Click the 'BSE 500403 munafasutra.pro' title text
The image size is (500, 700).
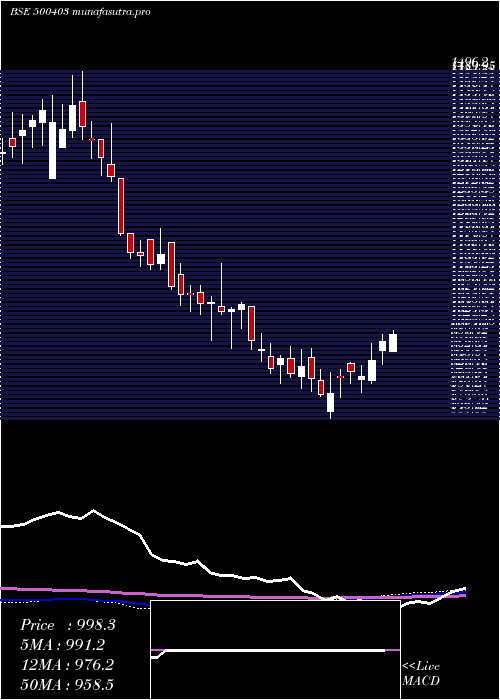(x=80, y=12)
